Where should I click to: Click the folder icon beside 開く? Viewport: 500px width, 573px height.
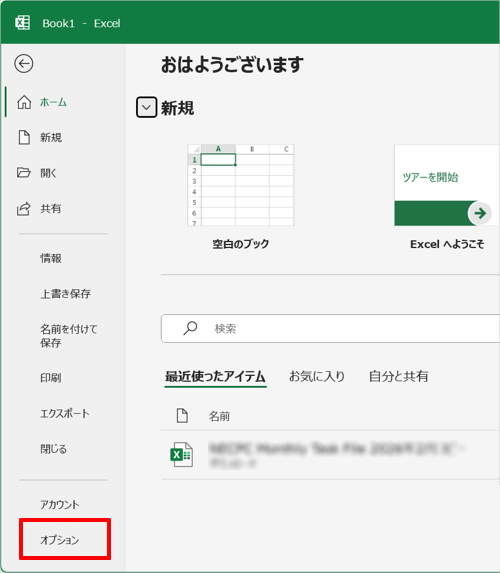[24, 172]
